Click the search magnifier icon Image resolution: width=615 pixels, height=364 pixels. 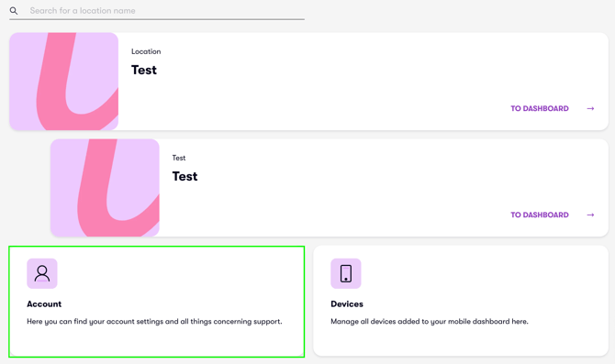pyautogui.click(x=14, y=11)
